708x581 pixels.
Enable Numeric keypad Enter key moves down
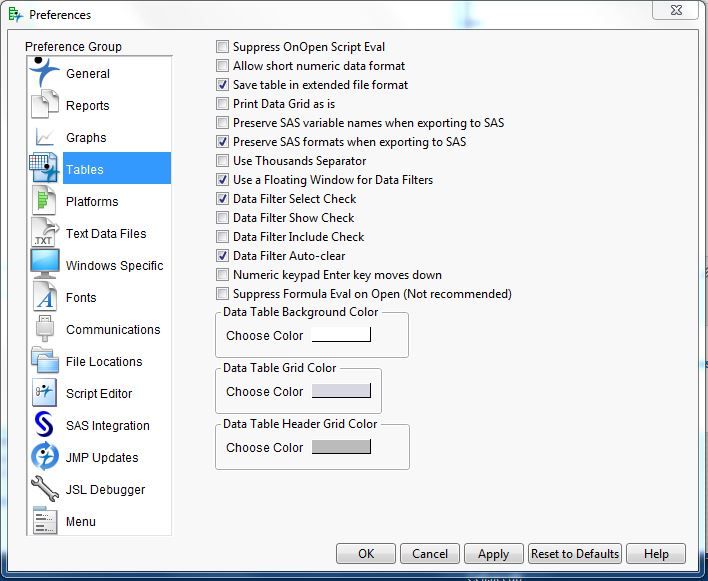pyautogui.click(x=222, y=274)
